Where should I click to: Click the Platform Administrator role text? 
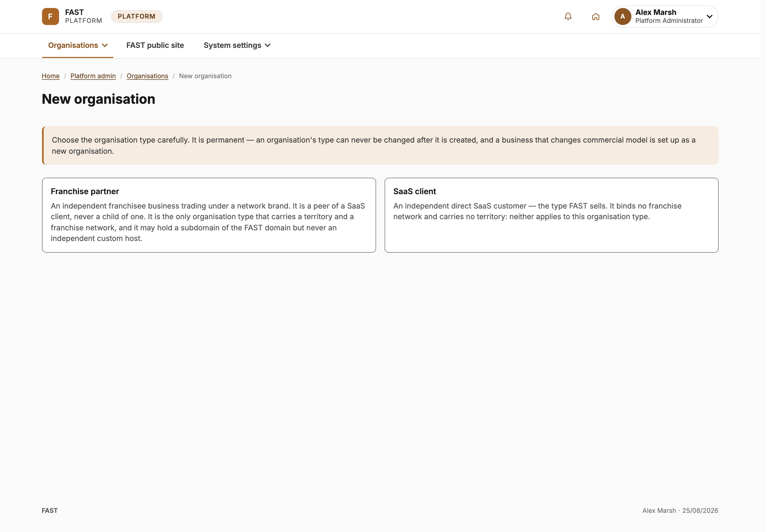pos(669,21)
